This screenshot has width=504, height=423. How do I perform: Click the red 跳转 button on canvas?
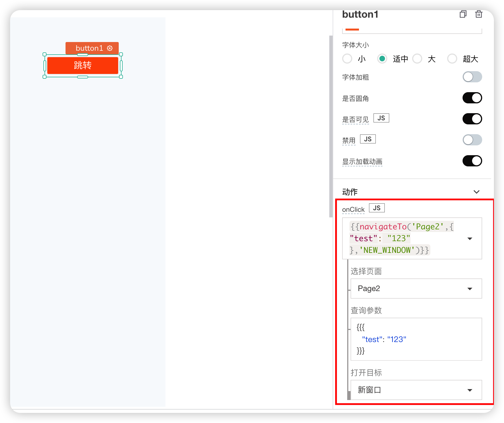click(83, 66)
